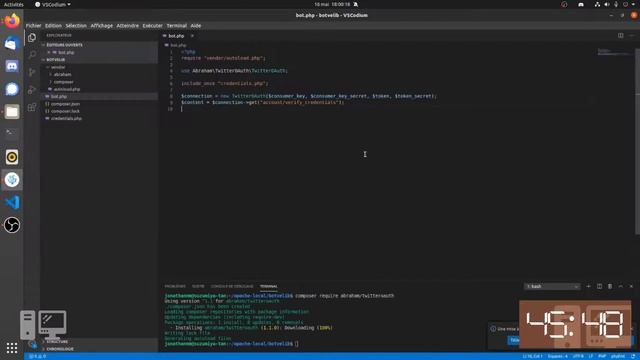Switch to the Sortie panel tab
640x360 pixels.
tap(198, 287)
